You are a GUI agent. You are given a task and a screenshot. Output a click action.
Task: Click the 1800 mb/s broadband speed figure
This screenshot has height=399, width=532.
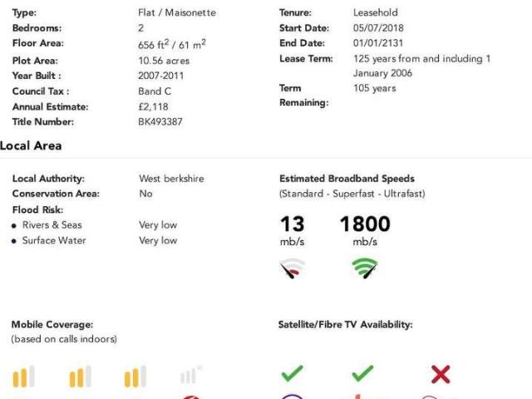[364, 224]
